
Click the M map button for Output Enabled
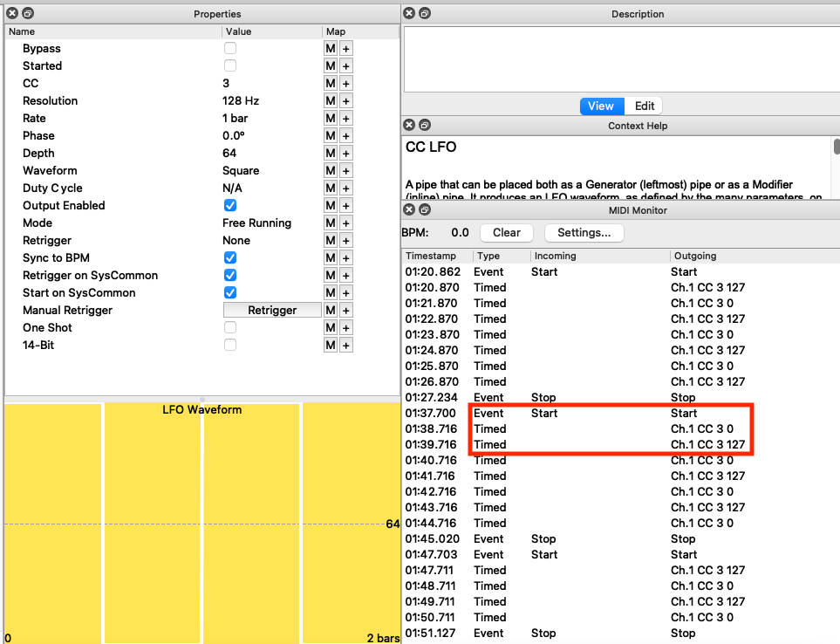tap(331, 206)
